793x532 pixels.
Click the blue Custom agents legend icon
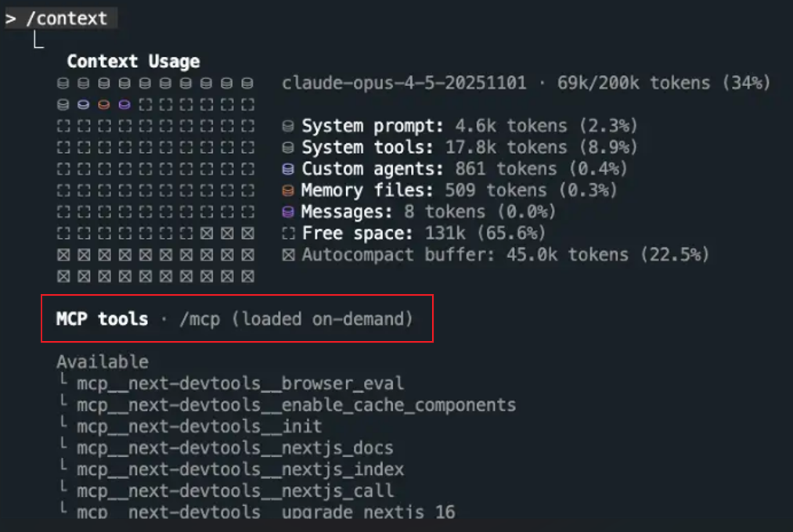click(288, 169)
